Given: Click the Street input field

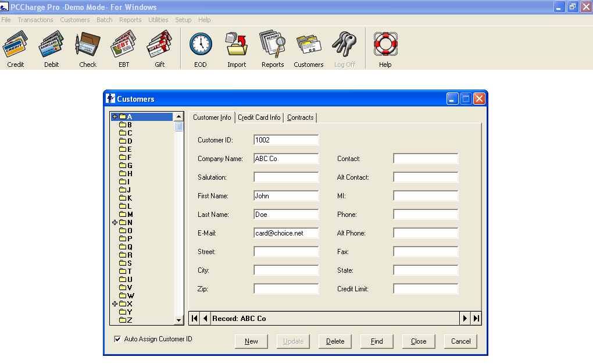Looking at the screenshot, I should pos(286,252).
